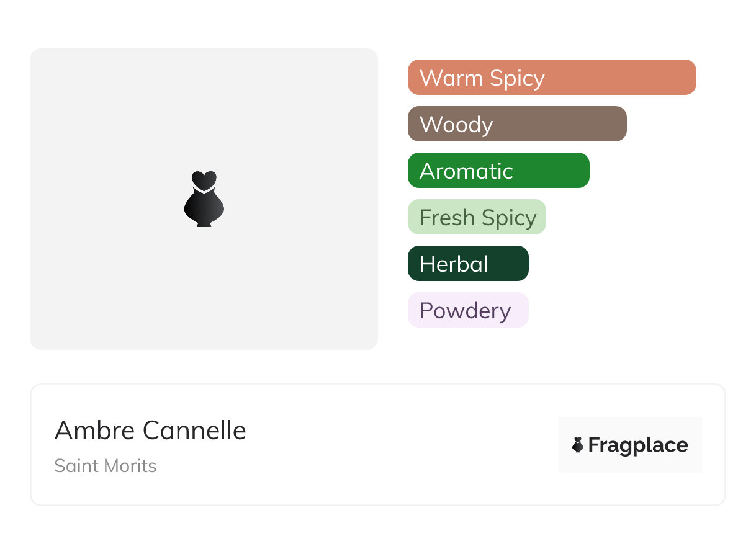Click the "Woody" text label
Screen dimensions: 756x536
(x=456, y=125)
